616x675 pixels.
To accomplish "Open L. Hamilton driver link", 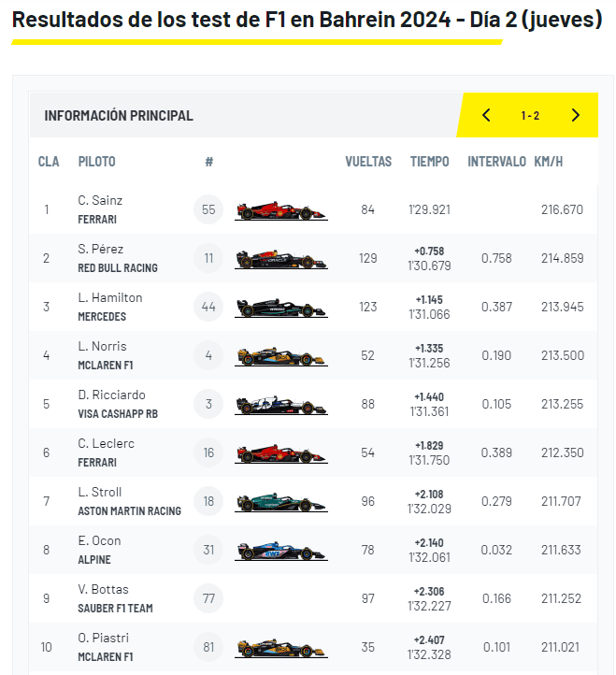I will pos(110,298).
